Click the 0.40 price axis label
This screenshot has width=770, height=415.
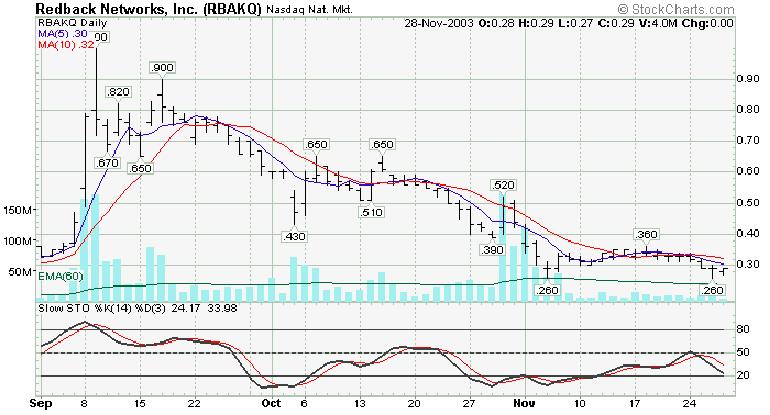[748, 233]
